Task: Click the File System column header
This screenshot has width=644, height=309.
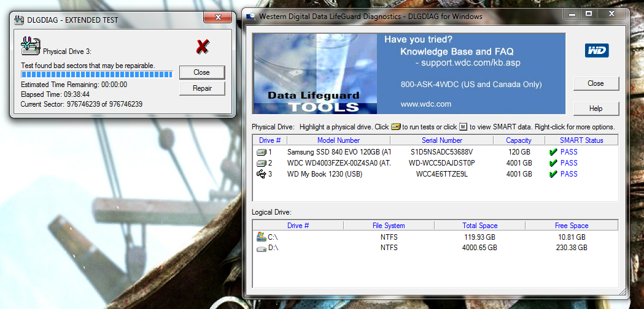Action: point(389,226)
